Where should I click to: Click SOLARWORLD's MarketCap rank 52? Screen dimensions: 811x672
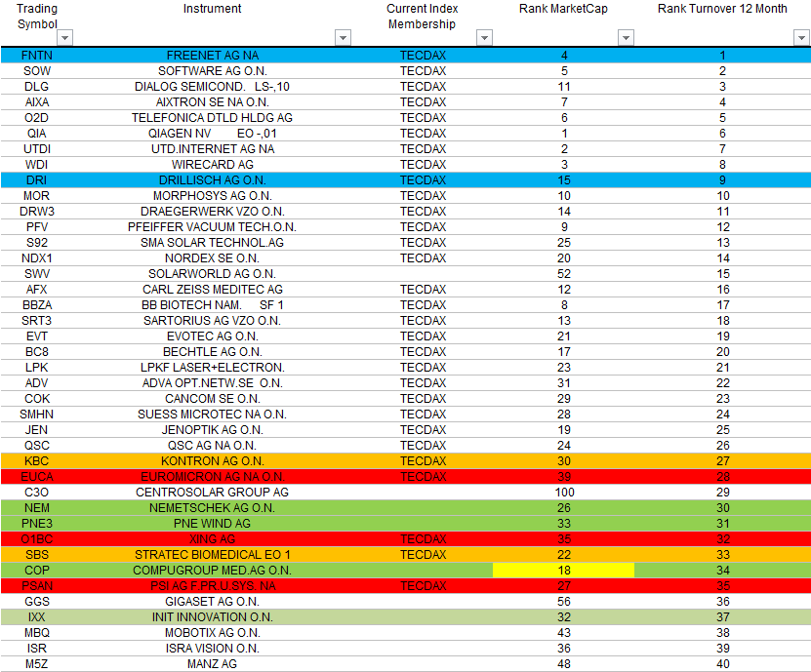click(564, 273)
